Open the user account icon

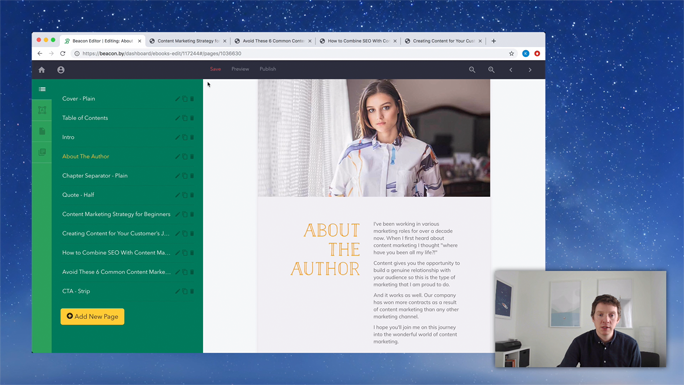[x=61, y=70]
